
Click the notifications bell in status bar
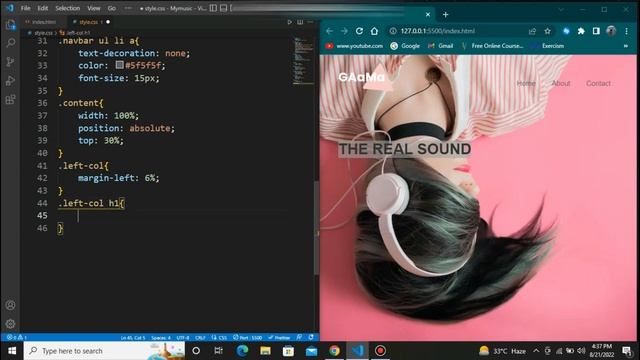tap(311, 338)
